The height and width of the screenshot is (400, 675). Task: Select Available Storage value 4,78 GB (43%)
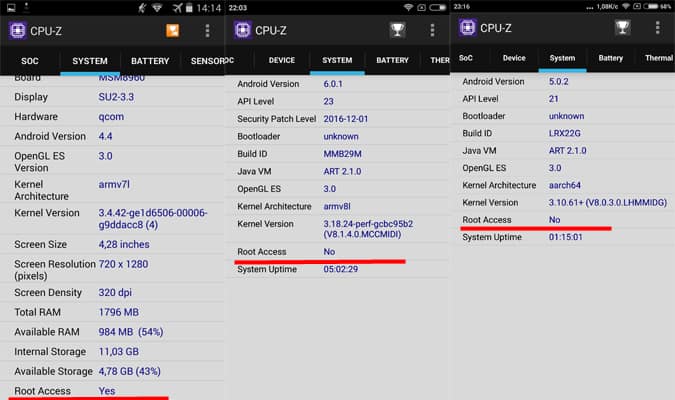coord(130,371)
